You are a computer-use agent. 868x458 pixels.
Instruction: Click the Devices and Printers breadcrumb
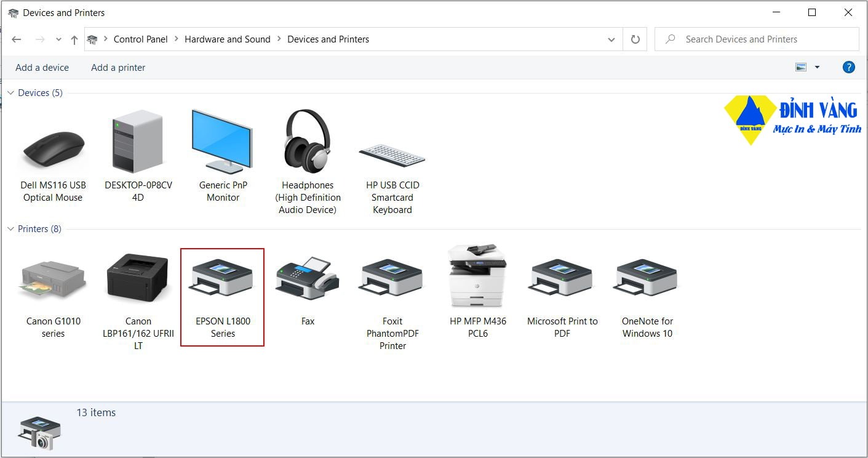click(328, 39)
